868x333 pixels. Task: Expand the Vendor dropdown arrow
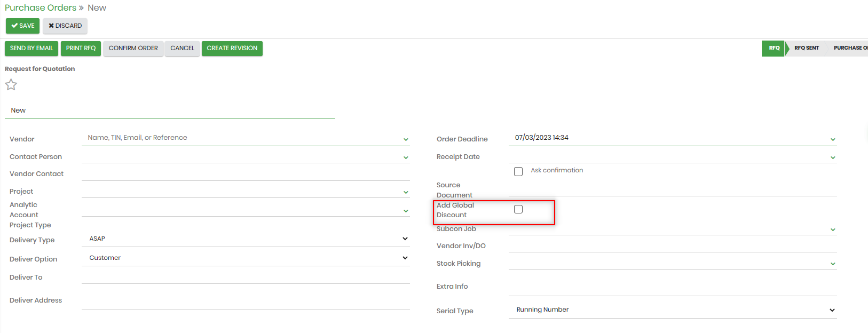click(406, 140)
